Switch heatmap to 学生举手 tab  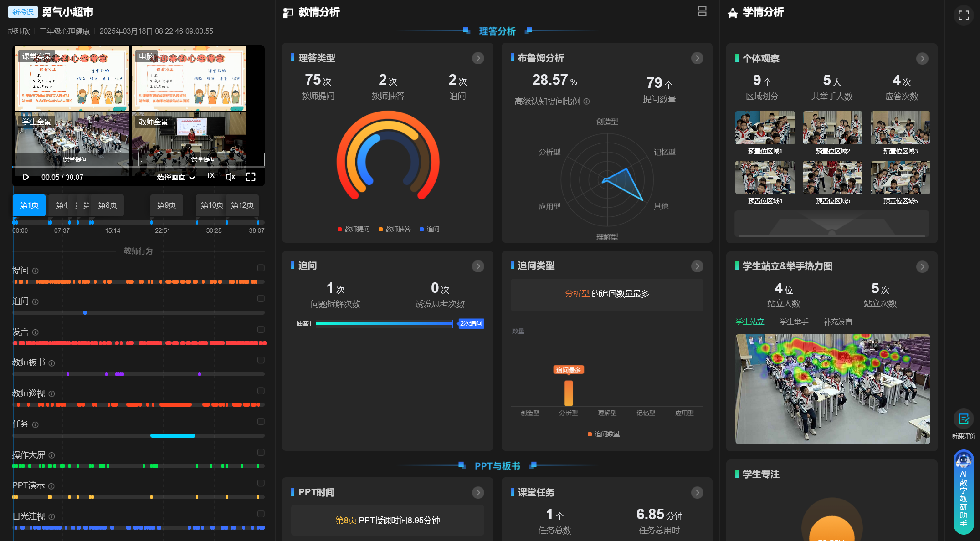point(794,322)
